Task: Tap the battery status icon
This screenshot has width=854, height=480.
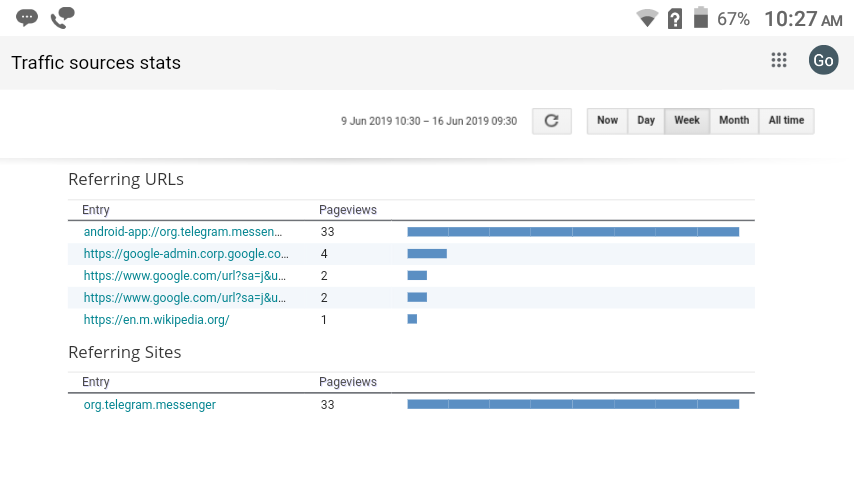Action: tap(701, 17)
